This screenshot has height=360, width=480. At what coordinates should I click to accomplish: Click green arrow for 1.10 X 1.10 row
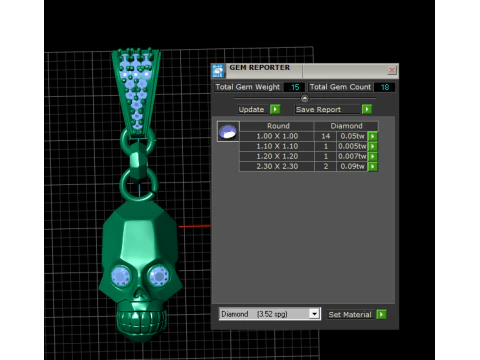[x=373, y=146]
